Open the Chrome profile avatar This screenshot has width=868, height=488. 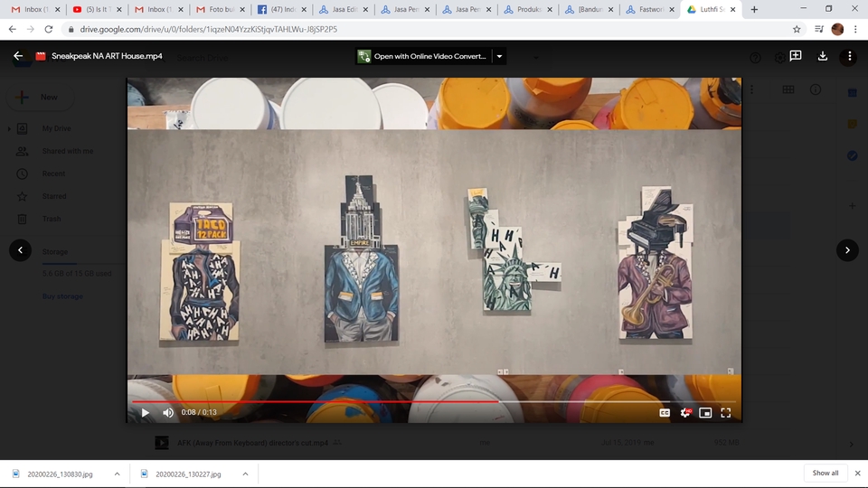837,29
